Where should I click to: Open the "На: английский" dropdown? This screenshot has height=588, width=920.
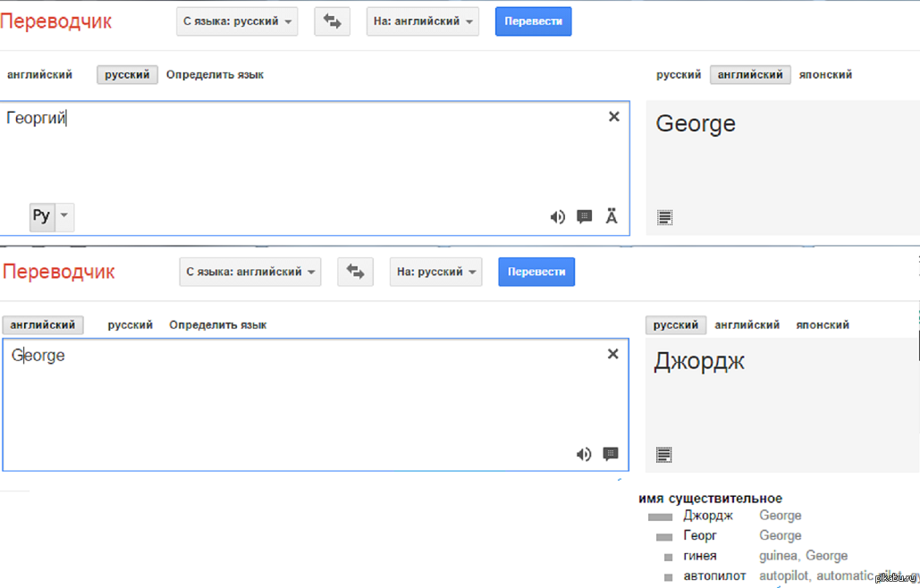[422, 21]
